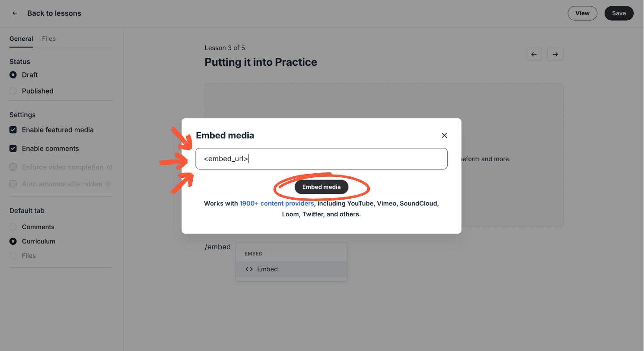644x351 pixels.
Task: Click help icon beside Enforce video completion
Action: (x=110, y=167)
